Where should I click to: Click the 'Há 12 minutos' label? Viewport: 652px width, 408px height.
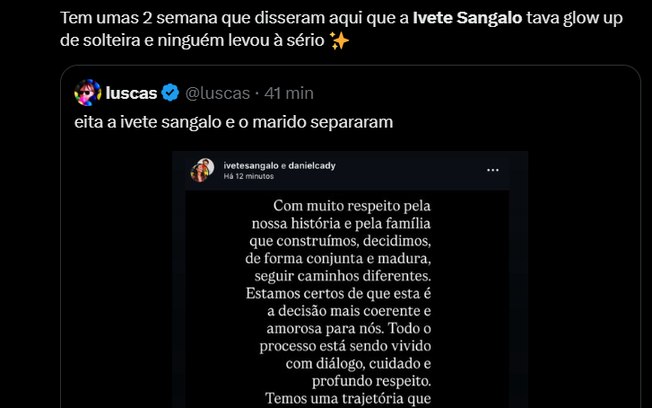click(248, 176)
